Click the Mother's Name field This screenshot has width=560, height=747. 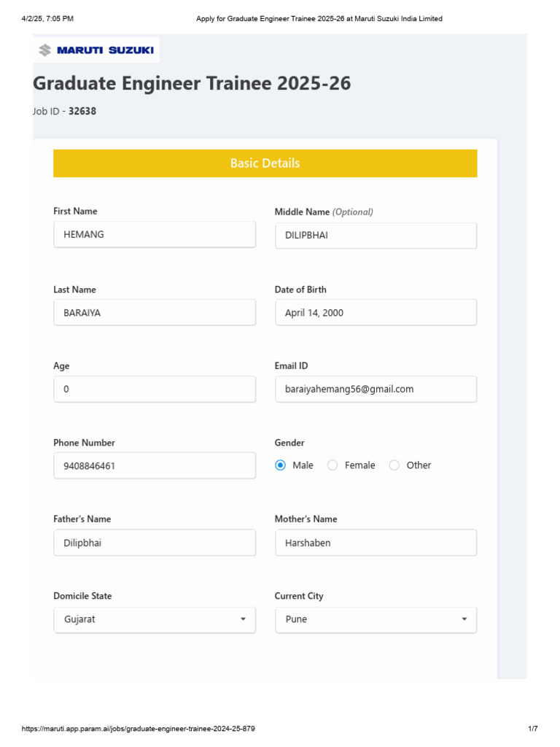[376, 543]
